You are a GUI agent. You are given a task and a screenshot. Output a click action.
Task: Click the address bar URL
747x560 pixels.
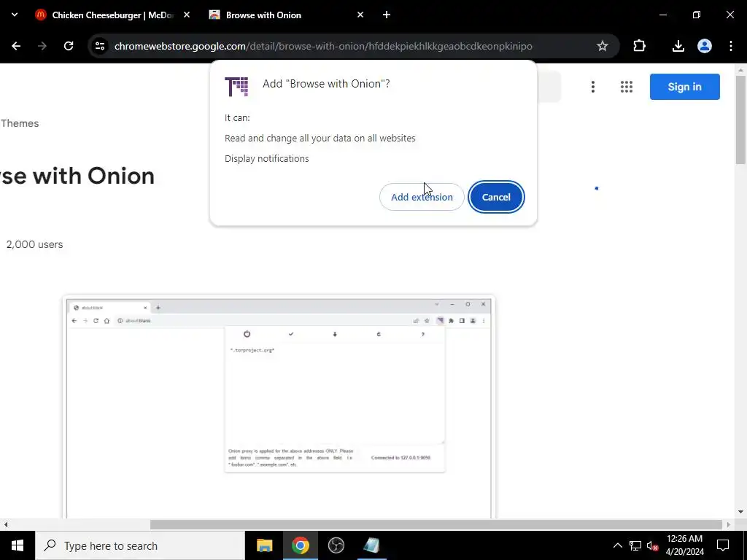323,46
